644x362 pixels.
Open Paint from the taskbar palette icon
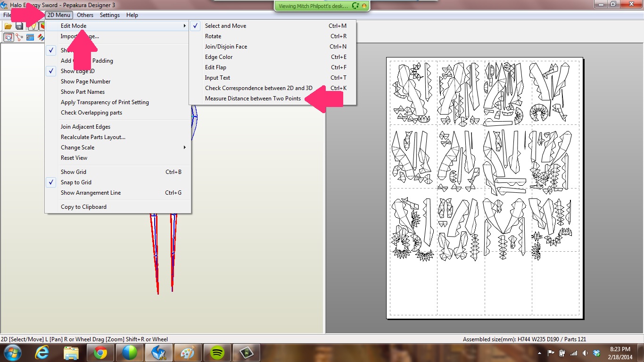tap(188, 353)
